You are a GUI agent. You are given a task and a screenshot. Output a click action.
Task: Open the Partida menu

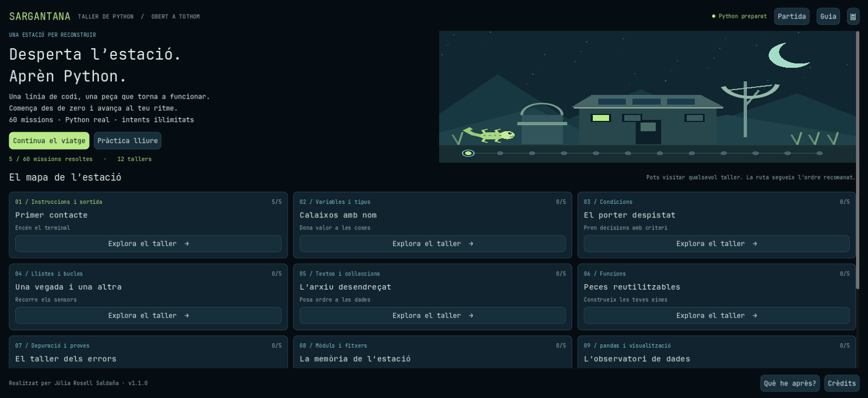pyautogui.click(x=791, y=16)
